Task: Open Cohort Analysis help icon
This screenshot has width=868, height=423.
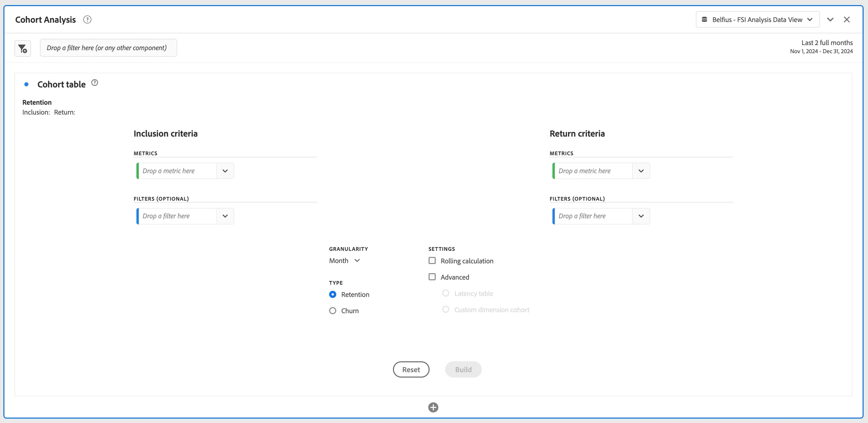Action: coord(87,20)
